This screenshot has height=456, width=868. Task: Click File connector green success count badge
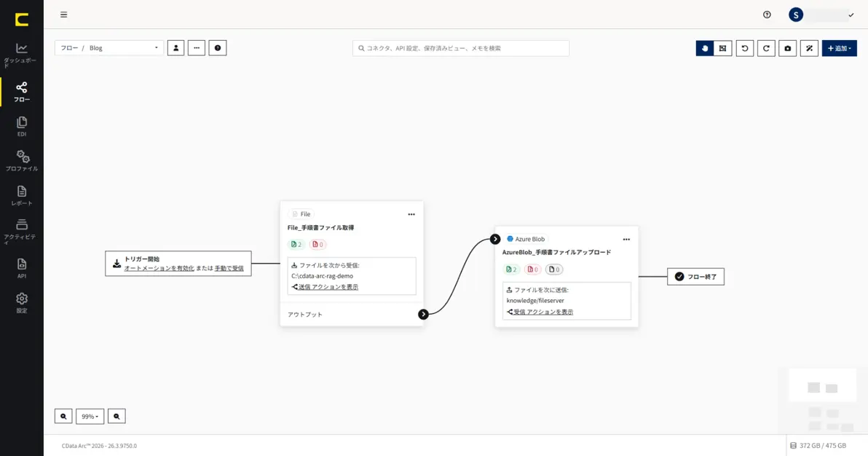tap(296, 244)
